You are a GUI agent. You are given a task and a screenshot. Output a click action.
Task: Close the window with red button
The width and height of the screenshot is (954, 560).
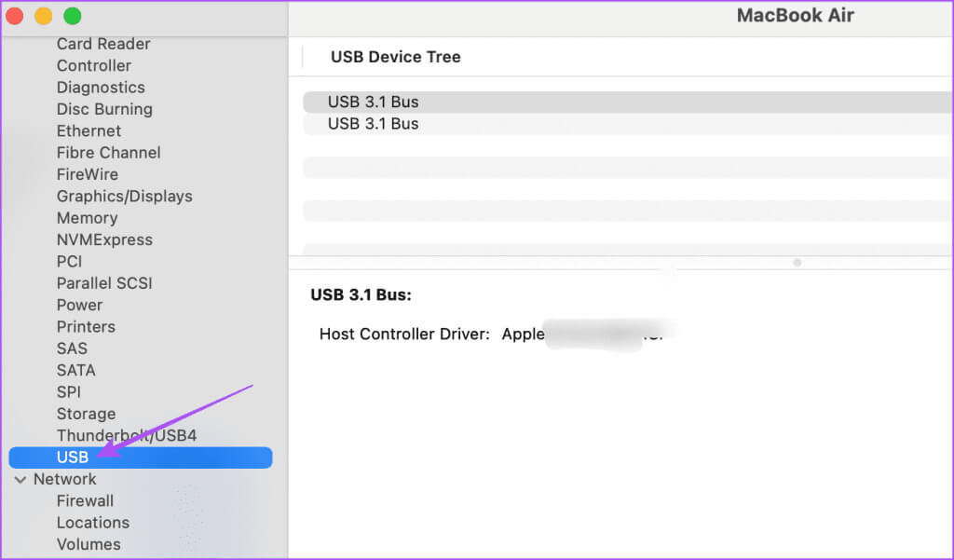pos(15,16)
